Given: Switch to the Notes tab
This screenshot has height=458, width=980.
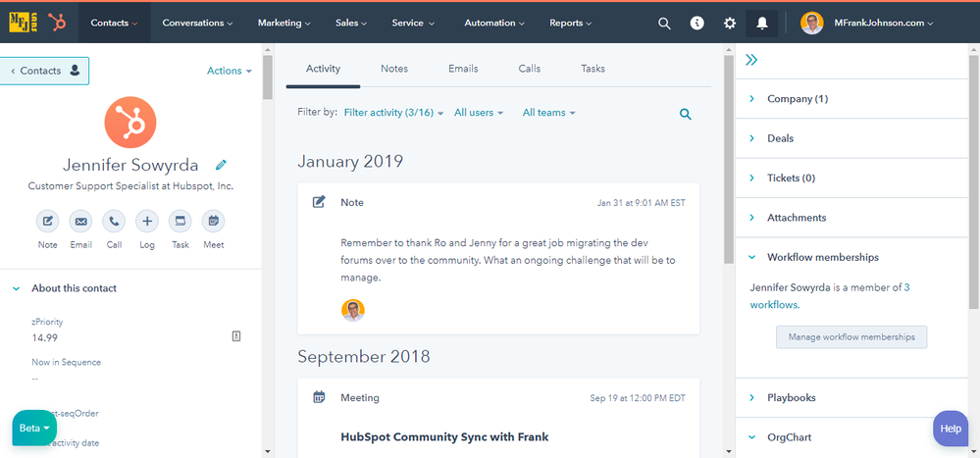Looking at the screenshot, I should (x=394, y=69).
